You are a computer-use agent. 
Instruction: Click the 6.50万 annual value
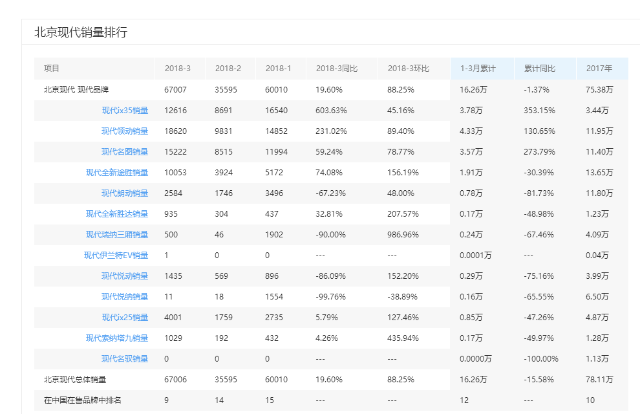(597, 296)
